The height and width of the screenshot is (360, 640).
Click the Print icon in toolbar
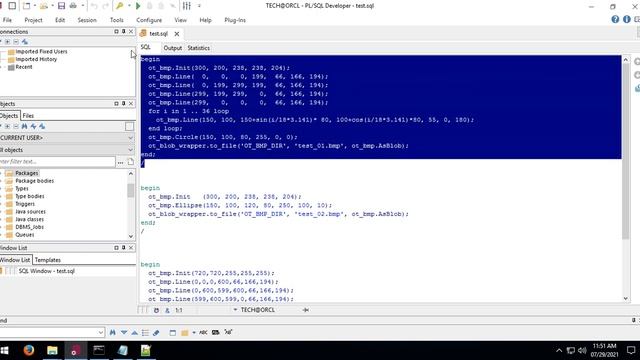pos(73,6)
